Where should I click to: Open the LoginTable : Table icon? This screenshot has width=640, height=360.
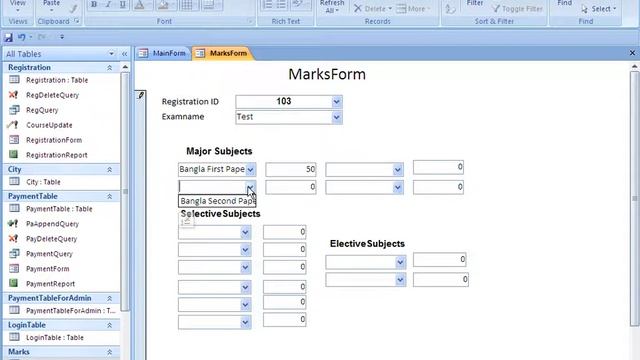pyautogui.click(x=14, y=337)
